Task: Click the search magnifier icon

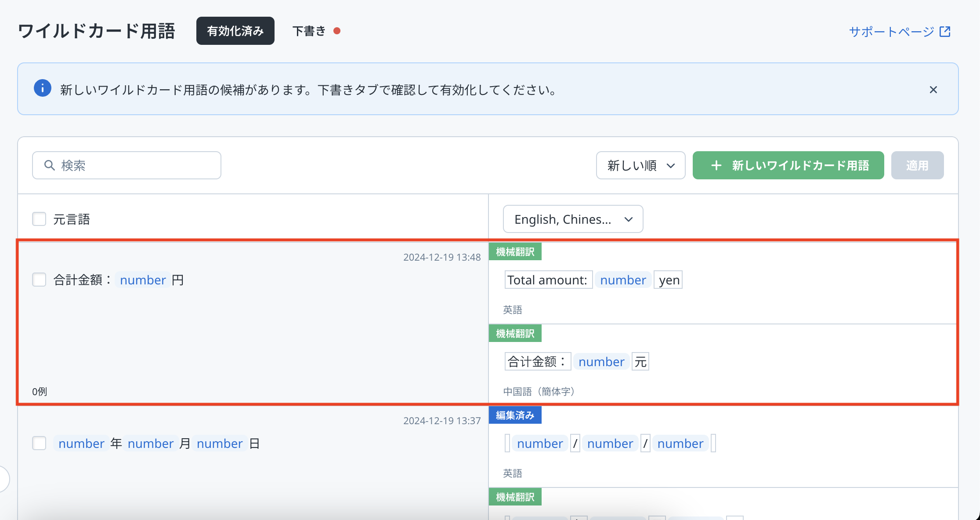Action: click(x=50, y=165)
